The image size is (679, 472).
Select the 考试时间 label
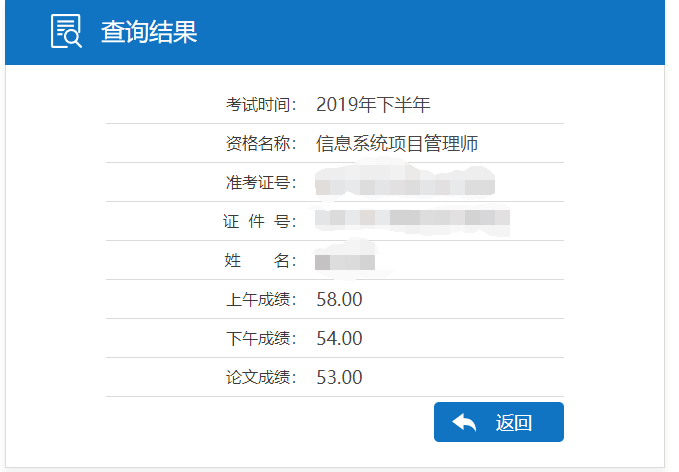262,104
